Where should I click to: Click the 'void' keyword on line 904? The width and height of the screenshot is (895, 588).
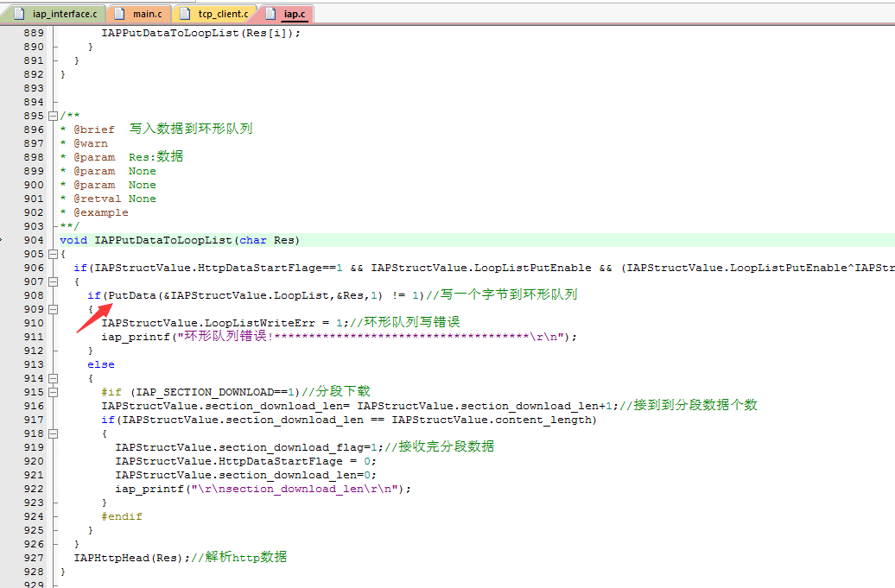73,240
